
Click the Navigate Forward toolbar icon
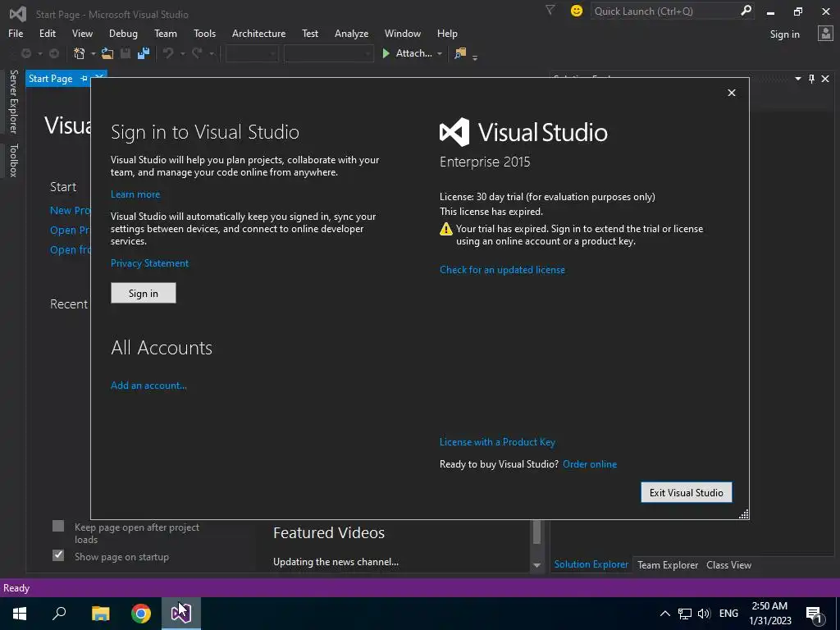(x=54, y=53)
